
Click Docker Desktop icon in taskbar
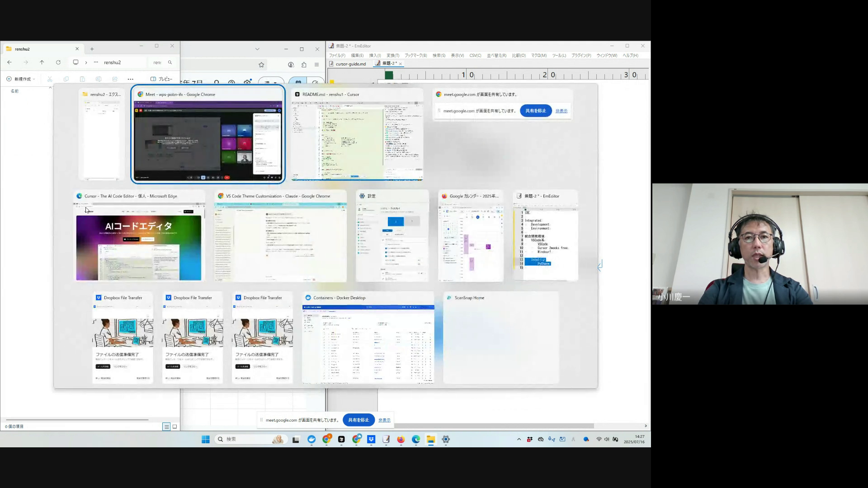click(x=311, y=439)
